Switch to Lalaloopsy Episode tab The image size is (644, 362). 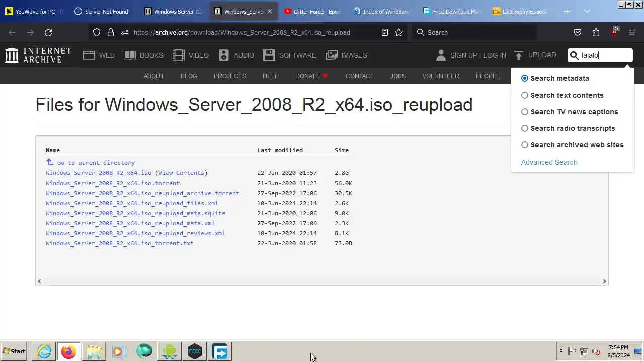521,11
